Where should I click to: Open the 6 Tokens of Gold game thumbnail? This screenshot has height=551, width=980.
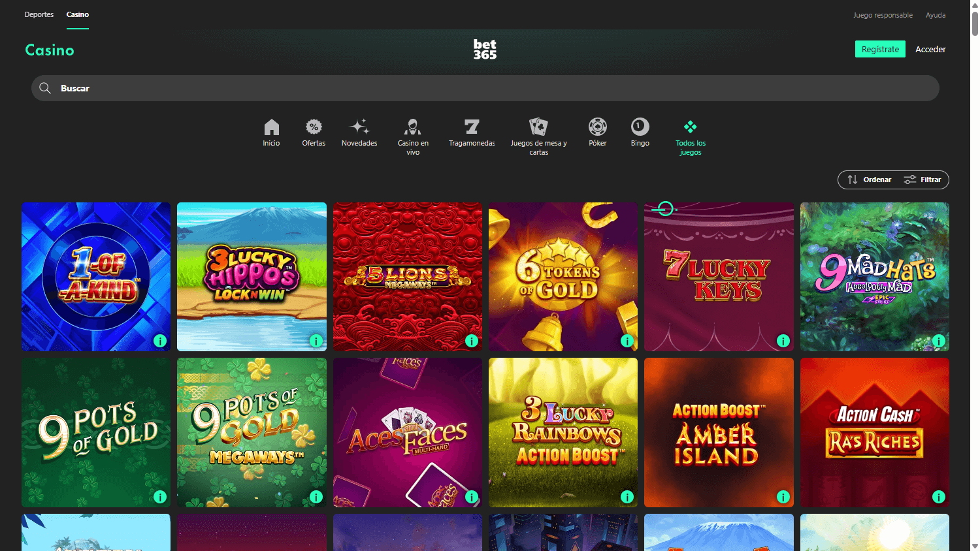(563, 276)
